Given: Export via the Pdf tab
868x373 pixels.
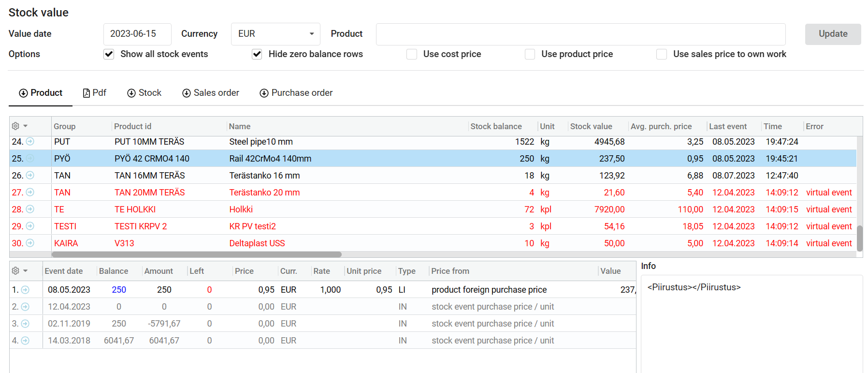Looking at the screenshot, I should pos(95,93).
